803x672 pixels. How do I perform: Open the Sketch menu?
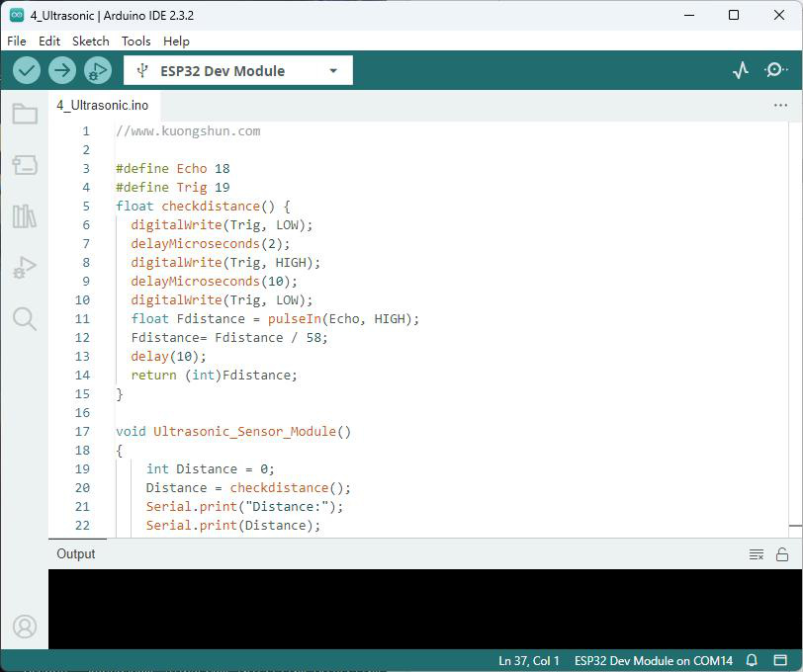coord(91,41)
